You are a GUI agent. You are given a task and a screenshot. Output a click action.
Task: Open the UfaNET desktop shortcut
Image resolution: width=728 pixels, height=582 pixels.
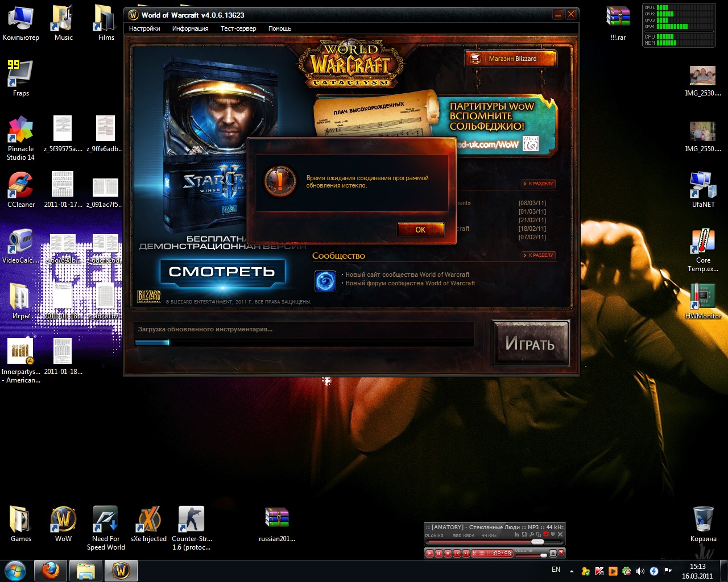703,190
